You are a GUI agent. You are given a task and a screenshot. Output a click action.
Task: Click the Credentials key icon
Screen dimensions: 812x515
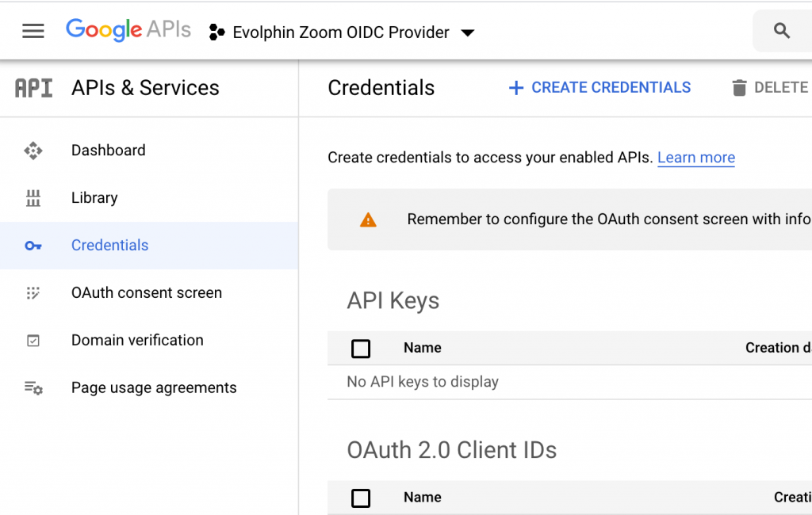click(x=33, y=246)
